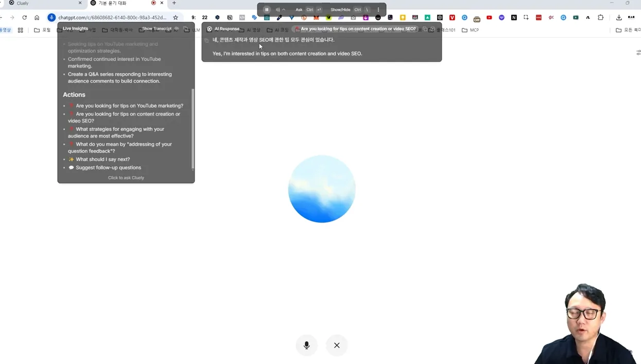Click the chatgpt.com address bar

coord(112,18)
